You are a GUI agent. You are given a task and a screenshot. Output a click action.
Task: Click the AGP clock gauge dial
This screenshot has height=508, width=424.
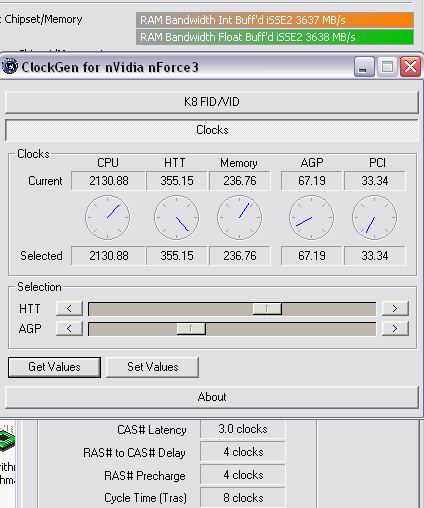click(311, 217)
